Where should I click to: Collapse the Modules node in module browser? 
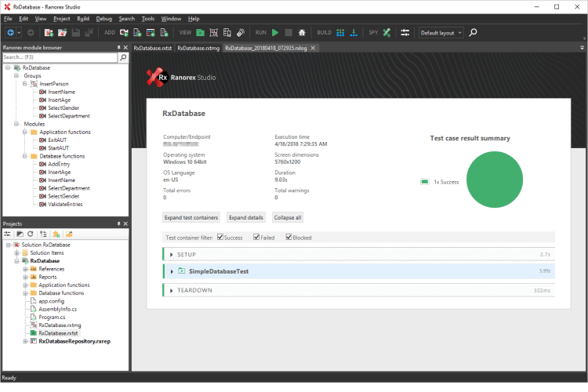point(16,124)
